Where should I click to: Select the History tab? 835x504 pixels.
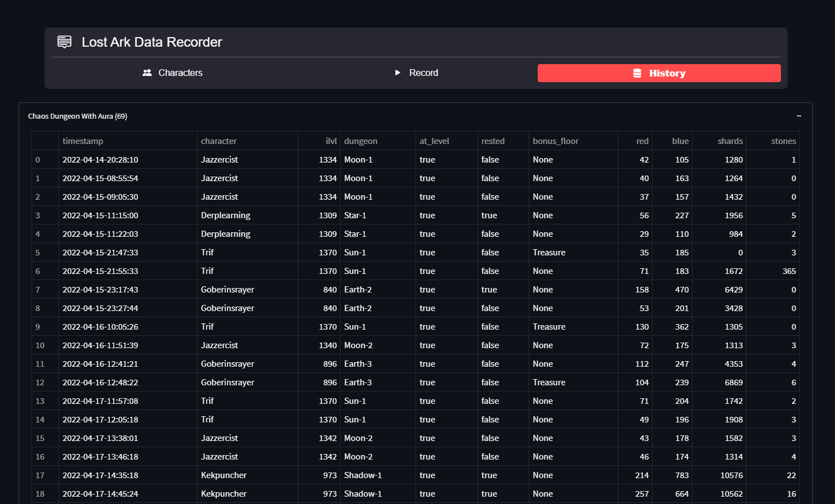659,73
